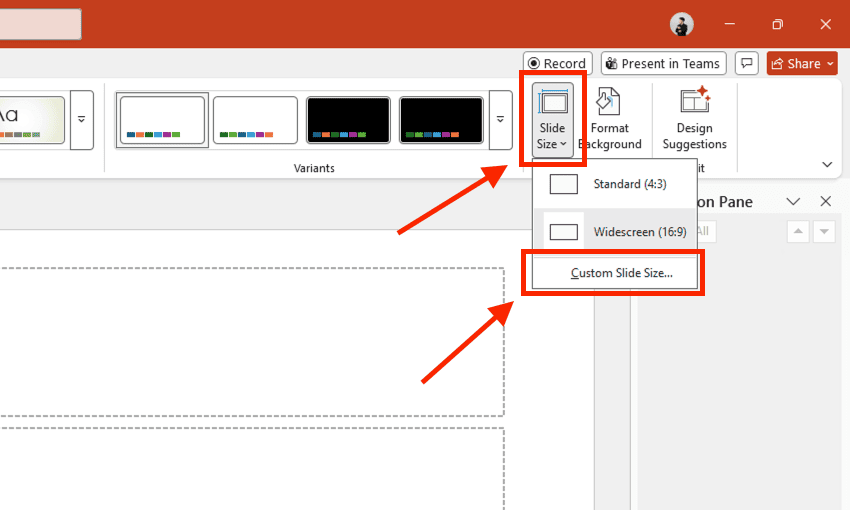Viewport: 850px width, 510px height.
Task: Open the comments pane icon
Action: (x=746, y=63)
